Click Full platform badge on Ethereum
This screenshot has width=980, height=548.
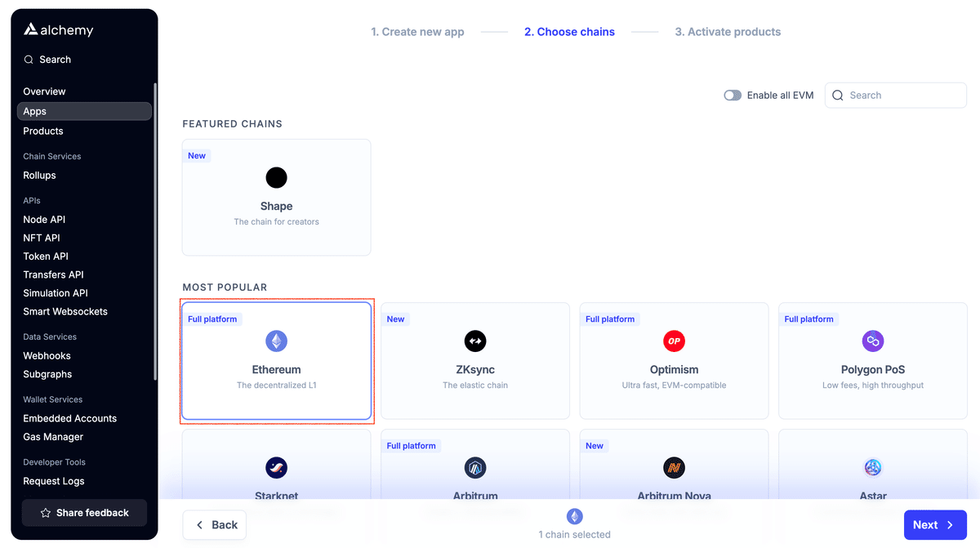(x=212, y=319)
